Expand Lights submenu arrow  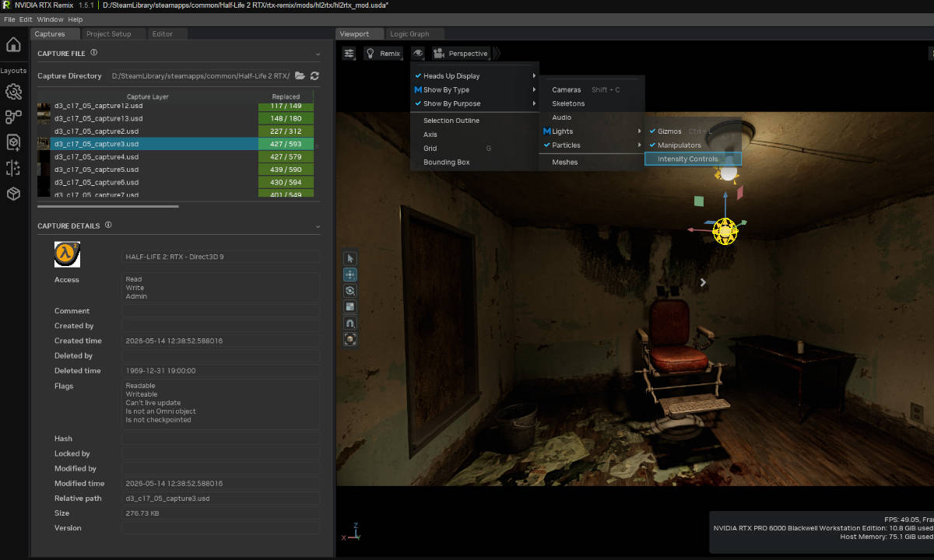point(640,131)
